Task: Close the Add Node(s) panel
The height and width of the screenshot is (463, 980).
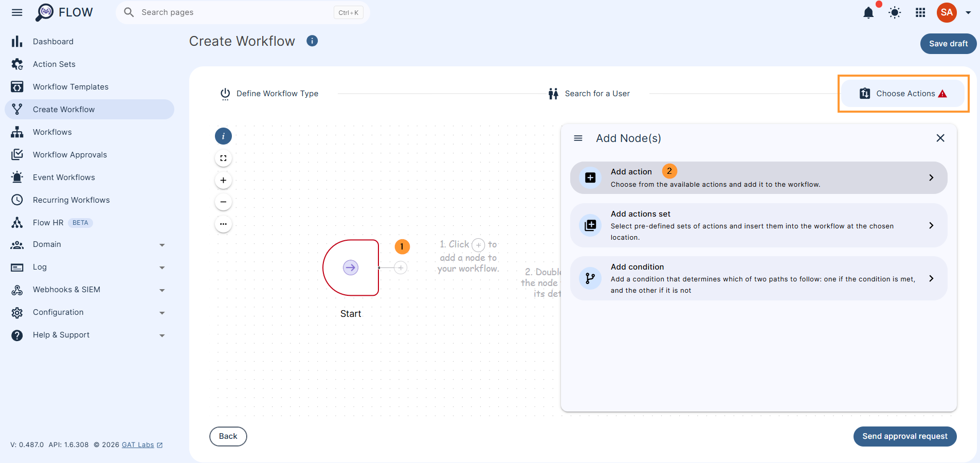Action: 940,138
